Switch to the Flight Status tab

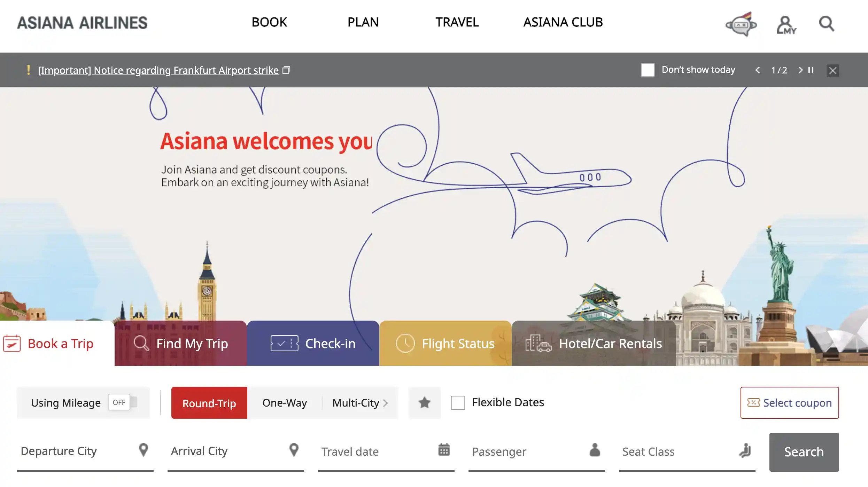coord(445,343)
